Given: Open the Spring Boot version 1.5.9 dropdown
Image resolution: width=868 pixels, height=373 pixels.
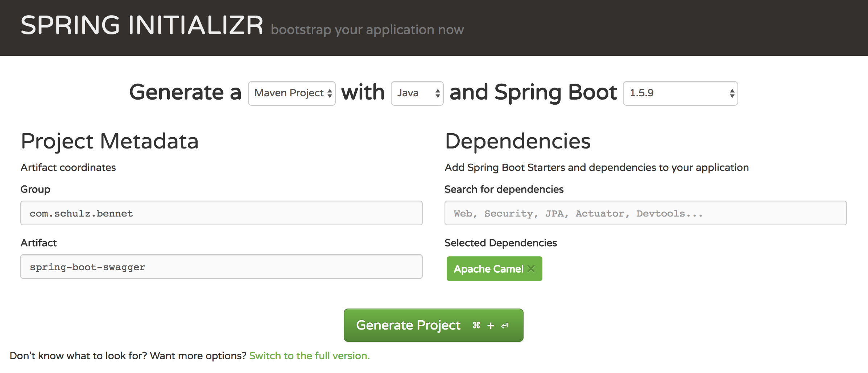Looking at the screenshot, I should 680,93.
